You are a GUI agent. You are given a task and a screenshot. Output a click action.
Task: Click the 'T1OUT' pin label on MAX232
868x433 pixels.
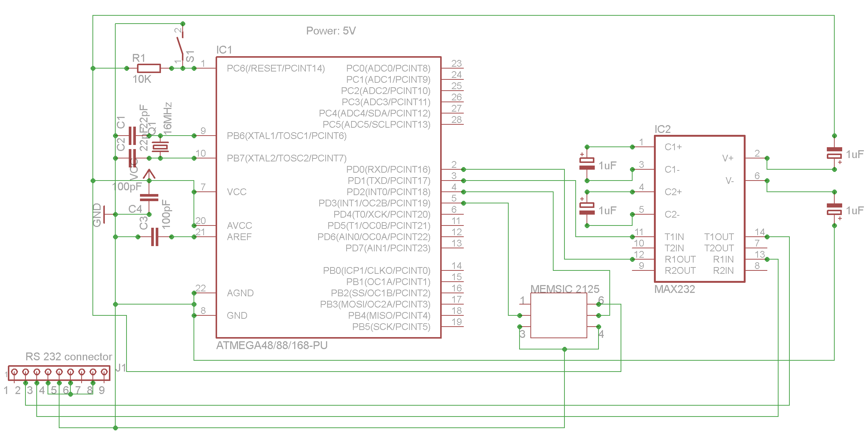click(x=719, y=237)
